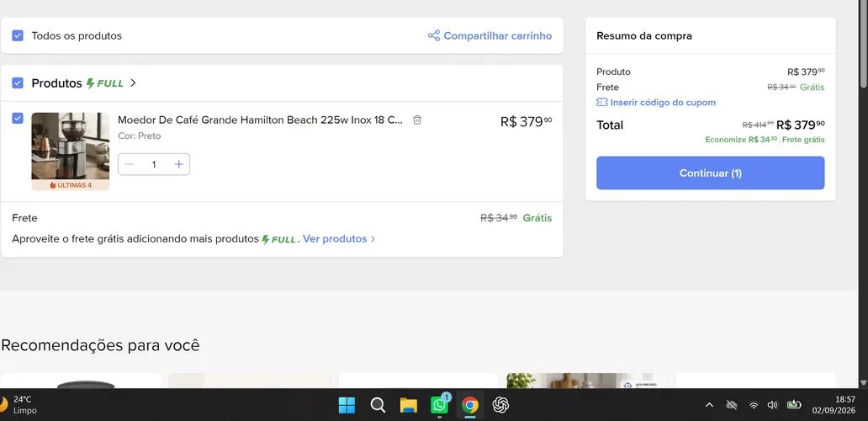Click the quantity field showing 1
Viewport: 868px width, 421px height.
click(154, 164)
